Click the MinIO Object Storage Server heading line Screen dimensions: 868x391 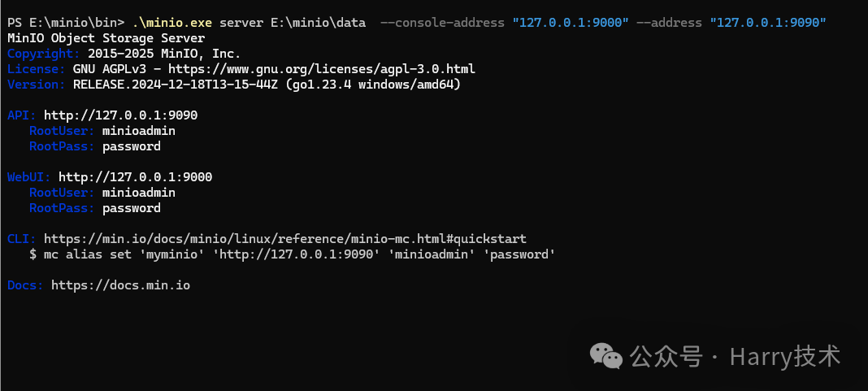[x=106, y=38]
